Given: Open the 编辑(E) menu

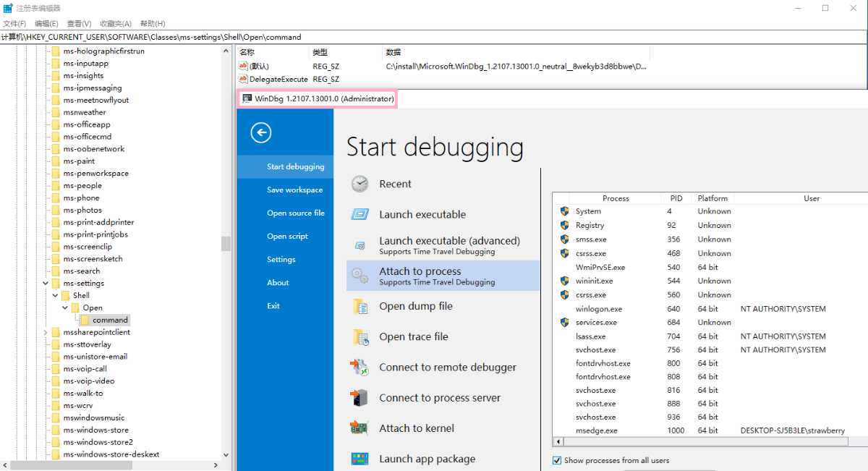Looking at the screenshot, I should tap(46, 24).
